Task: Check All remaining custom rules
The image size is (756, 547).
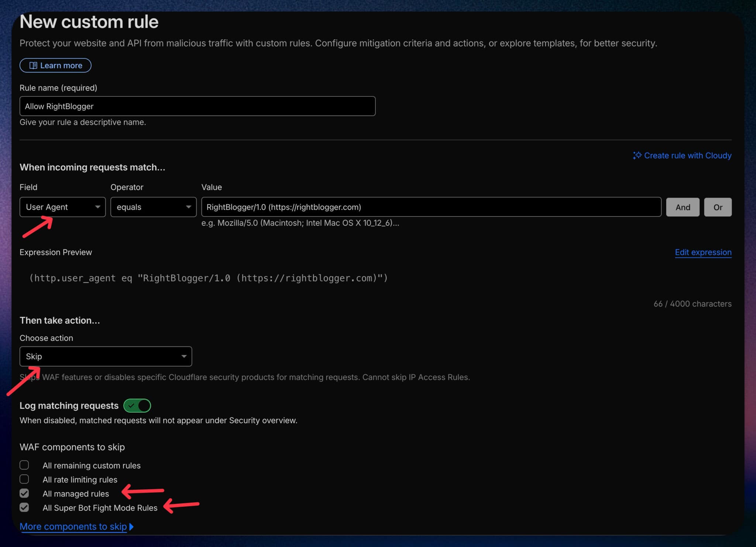Action: (x=24, y=465)
